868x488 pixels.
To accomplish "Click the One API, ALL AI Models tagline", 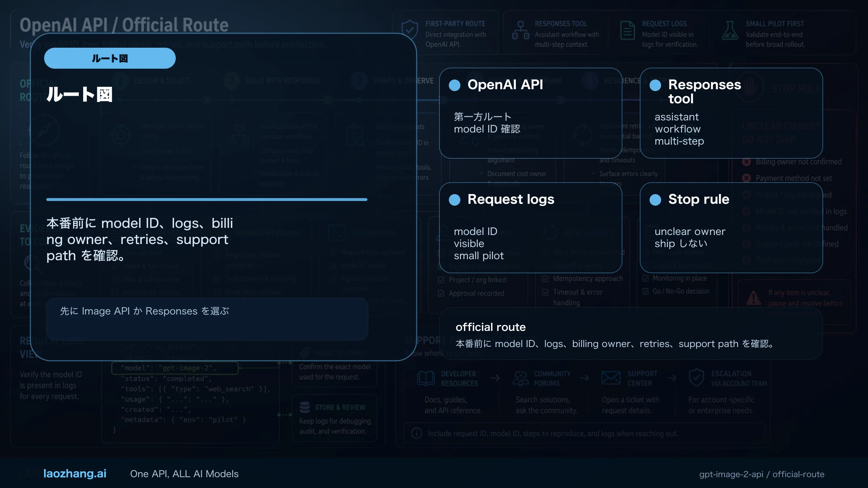I will pyautogui.click(x=184, y=474).
